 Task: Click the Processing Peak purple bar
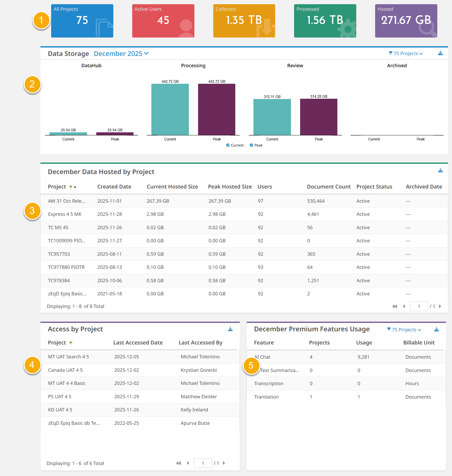pyautogui.click(x=216, y=109)
